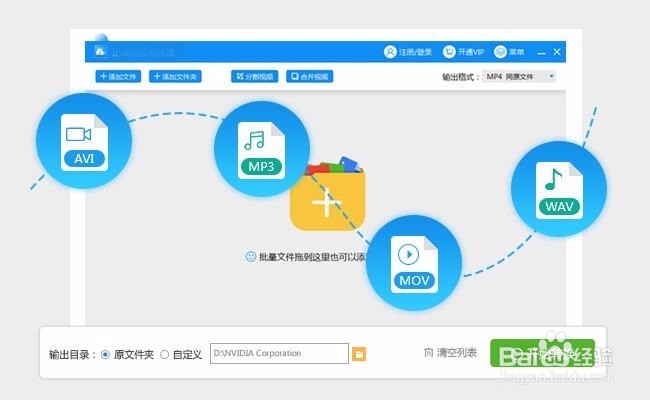Click the output path field showing D:\NVIDIA Corporation
Viewport: 650px width, 400px height.
(279, 354)
